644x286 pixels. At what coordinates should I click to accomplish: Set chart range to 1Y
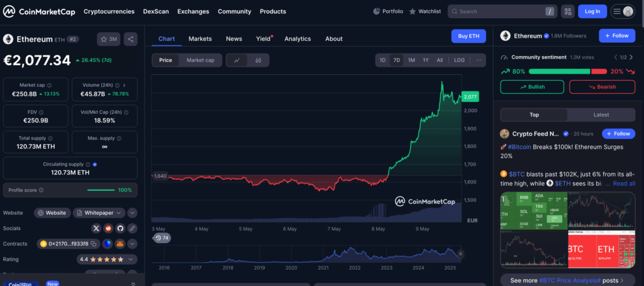(426, 60)
